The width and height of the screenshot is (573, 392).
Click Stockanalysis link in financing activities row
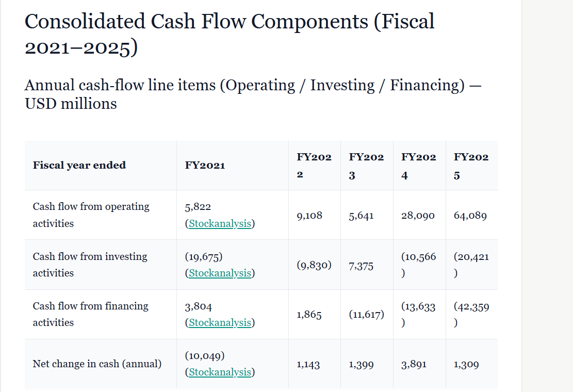coord(220,322)
